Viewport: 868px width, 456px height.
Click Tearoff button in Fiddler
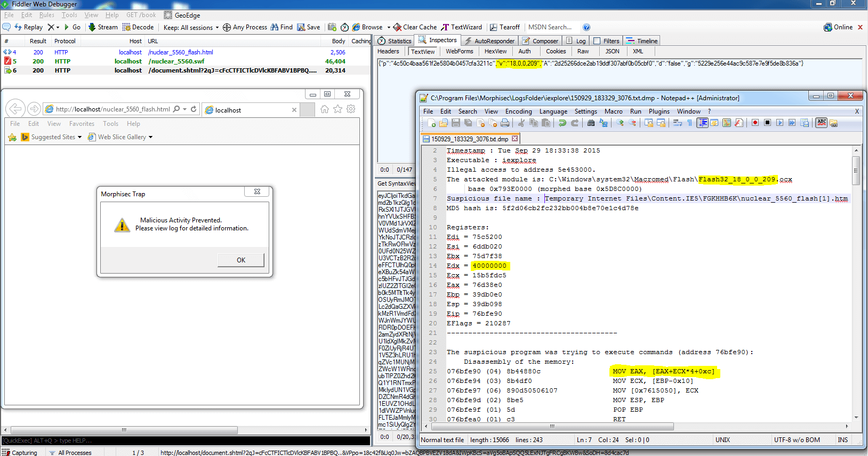coord(504,27)
